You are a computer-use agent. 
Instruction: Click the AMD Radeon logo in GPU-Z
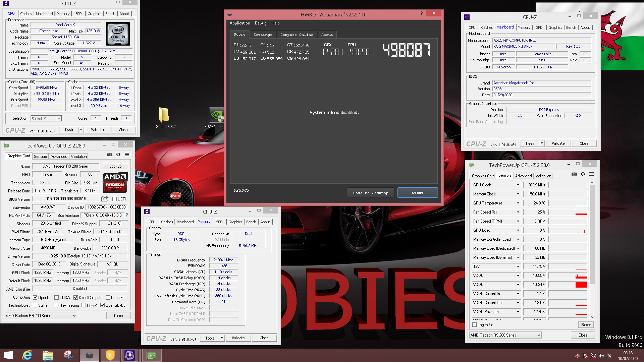[115, 182]
